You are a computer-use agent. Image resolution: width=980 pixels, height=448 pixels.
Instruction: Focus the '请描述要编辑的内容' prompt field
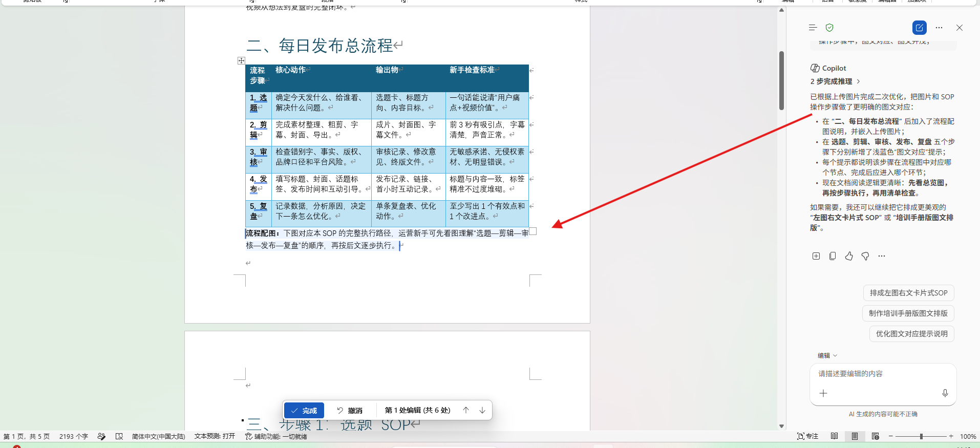883,374
